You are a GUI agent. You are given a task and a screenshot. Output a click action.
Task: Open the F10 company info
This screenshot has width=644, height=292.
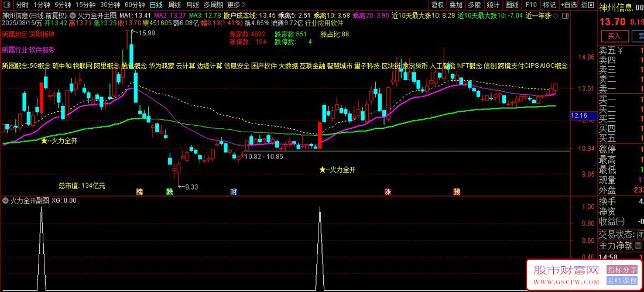(x=530, y=5)
